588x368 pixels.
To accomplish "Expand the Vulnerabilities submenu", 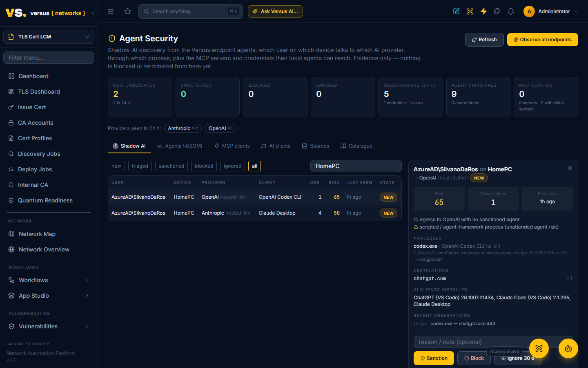I will click(49, 326).
